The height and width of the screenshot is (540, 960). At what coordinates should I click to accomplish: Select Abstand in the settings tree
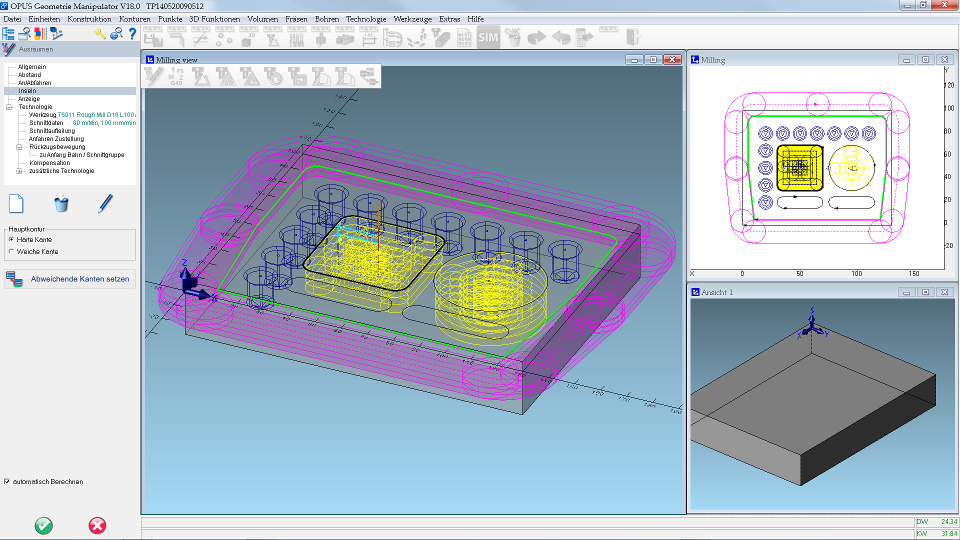[x=29, y=75]
